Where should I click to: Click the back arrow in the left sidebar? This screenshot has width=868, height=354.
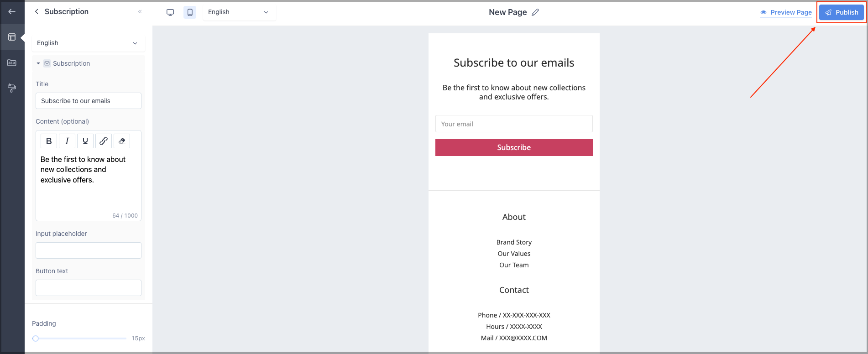coord(12,11)
